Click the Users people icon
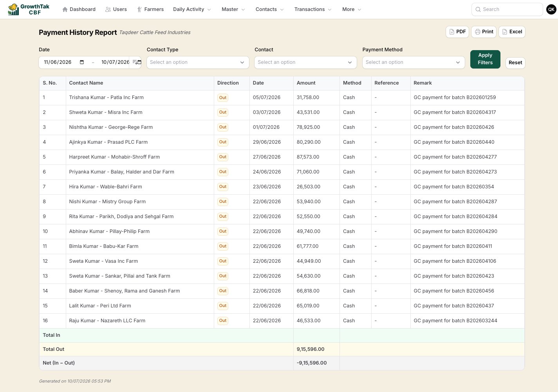 click(108, 9)
